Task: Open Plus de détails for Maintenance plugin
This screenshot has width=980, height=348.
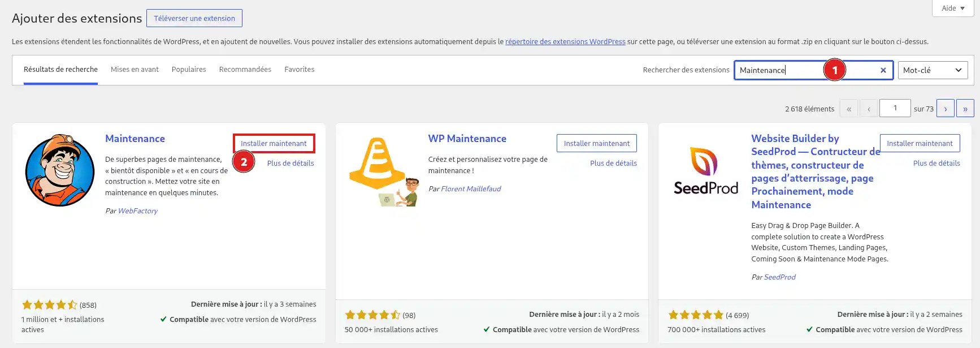Action: click(x=290, y=163)
